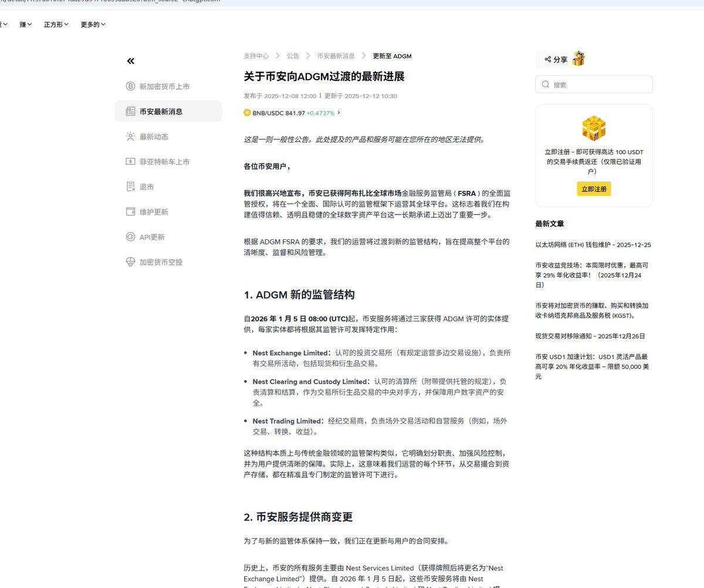This screenshot has height=588, width=704.
Task: Click the BNB coin icon before BNB/USDC
Action: [247, 113]
